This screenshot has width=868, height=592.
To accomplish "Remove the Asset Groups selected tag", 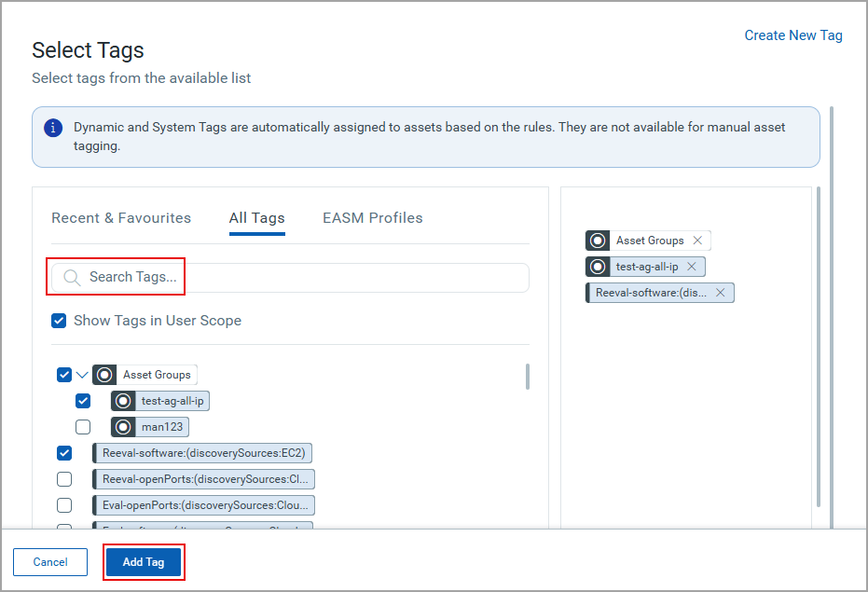I will click(698, 240).
